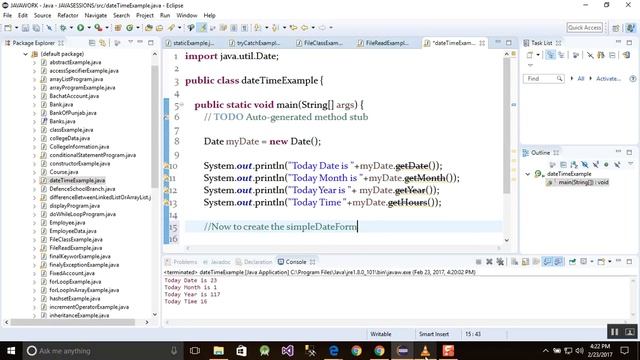Click Pin Console icon
This screenshot has height=360, width=640.
coord(572,262)
